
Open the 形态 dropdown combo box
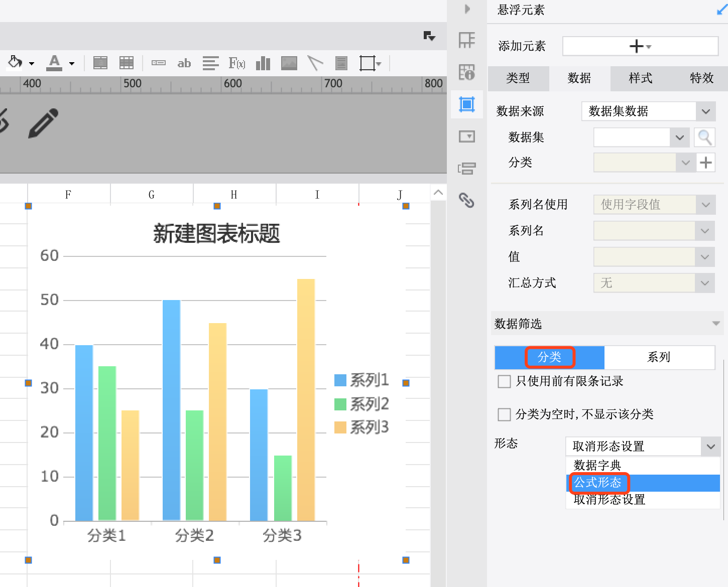(643, 447)
